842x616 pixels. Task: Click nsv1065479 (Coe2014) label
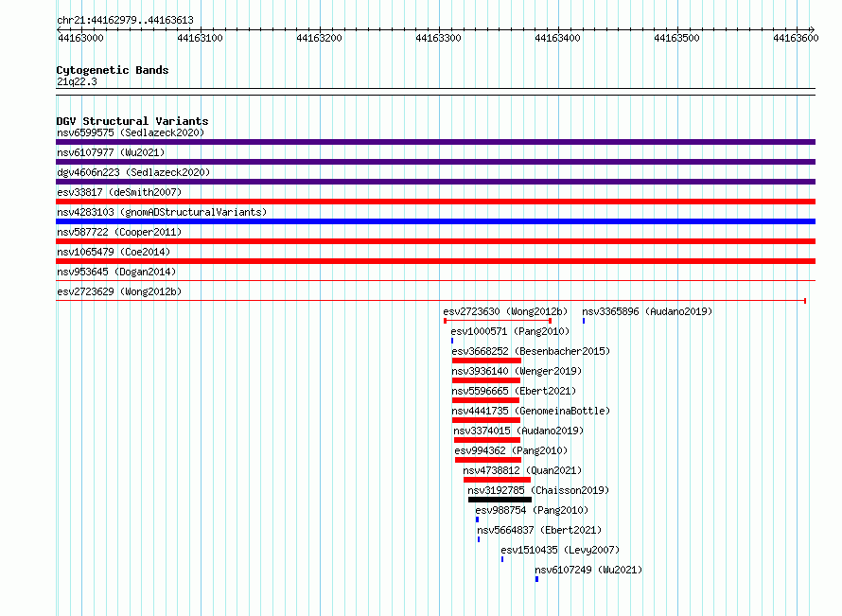tap(114, 252)
